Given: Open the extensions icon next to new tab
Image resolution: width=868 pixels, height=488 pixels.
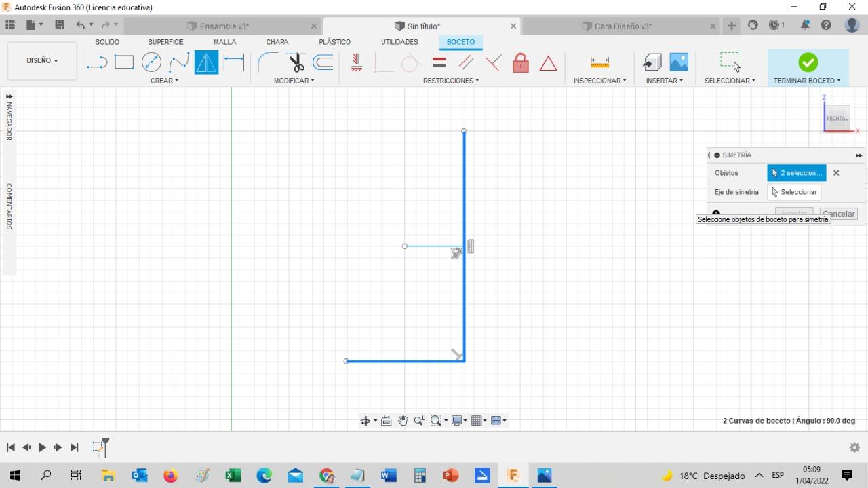Looking at the screenshot, I should point(753,25).
